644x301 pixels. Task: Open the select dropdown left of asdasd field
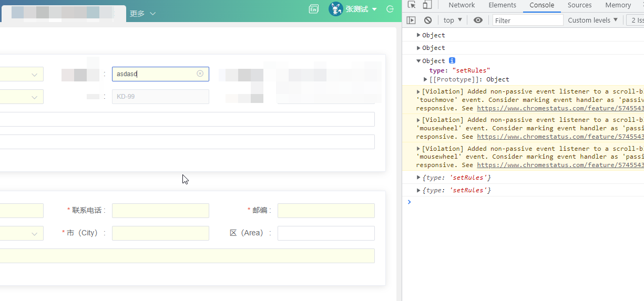coord(22,74)
